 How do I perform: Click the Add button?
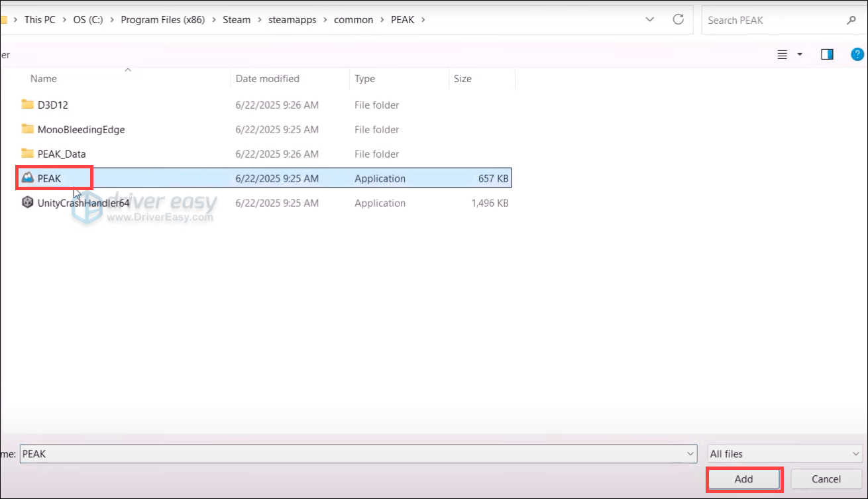[x=743, y=479]
